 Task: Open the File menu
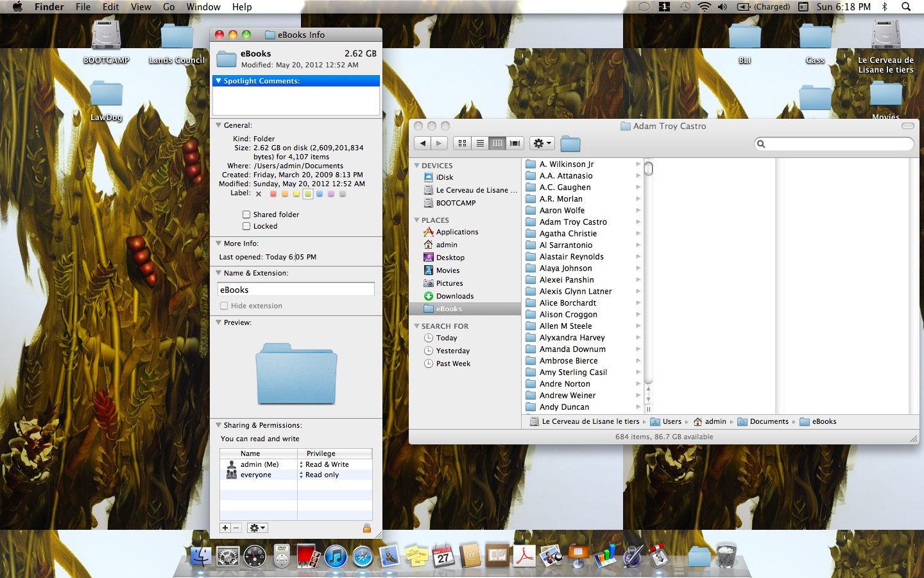(83, 6)
